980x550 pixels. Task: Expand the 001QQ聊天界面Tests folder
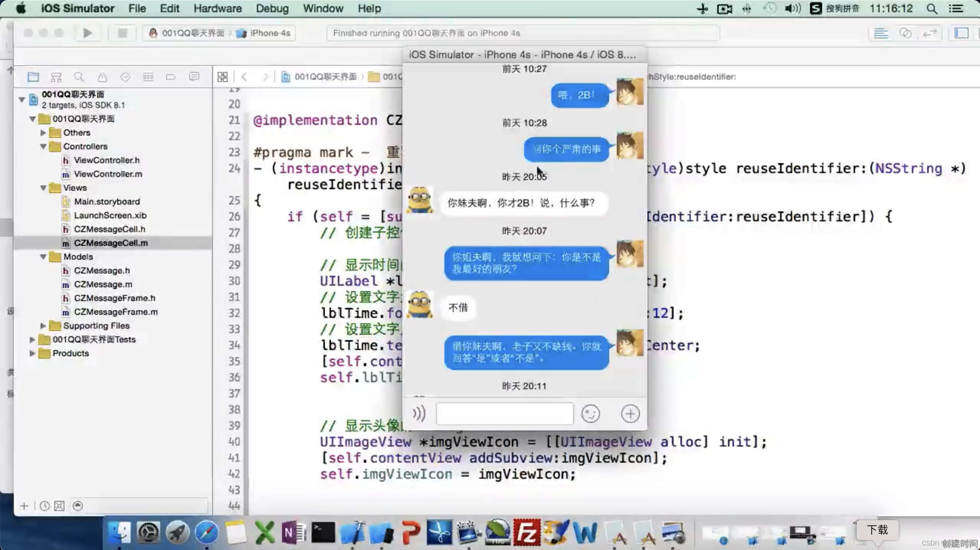33,340
